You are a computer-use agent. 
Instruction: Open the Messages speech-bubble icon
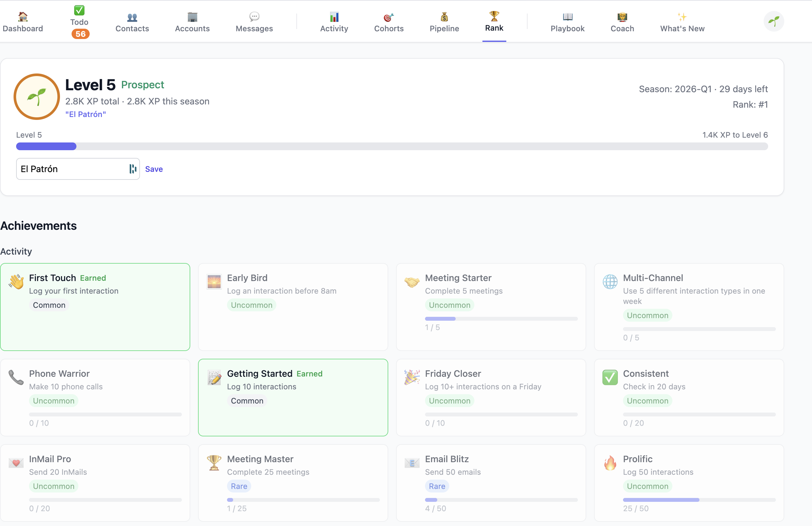[x=253, y=16]
